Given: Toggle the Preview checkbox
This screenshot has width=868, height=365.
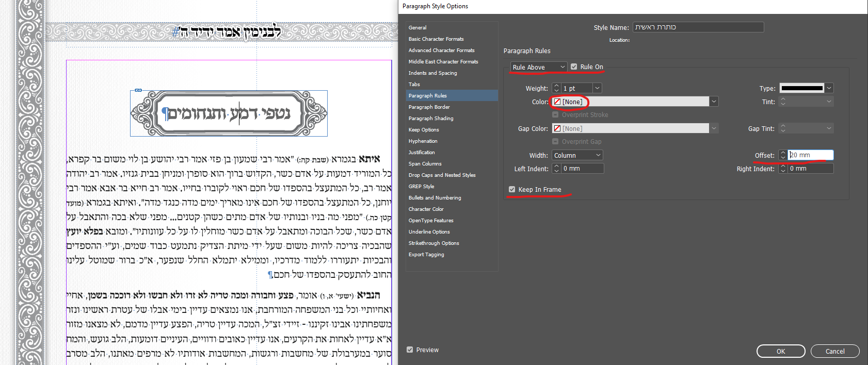Looking at the screenshot, I should click(x=410, y=350).
